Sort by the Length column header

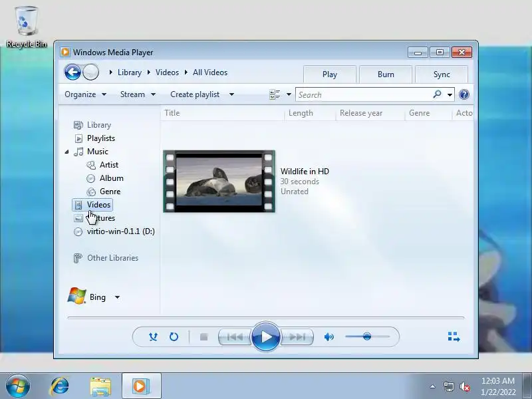310,113
